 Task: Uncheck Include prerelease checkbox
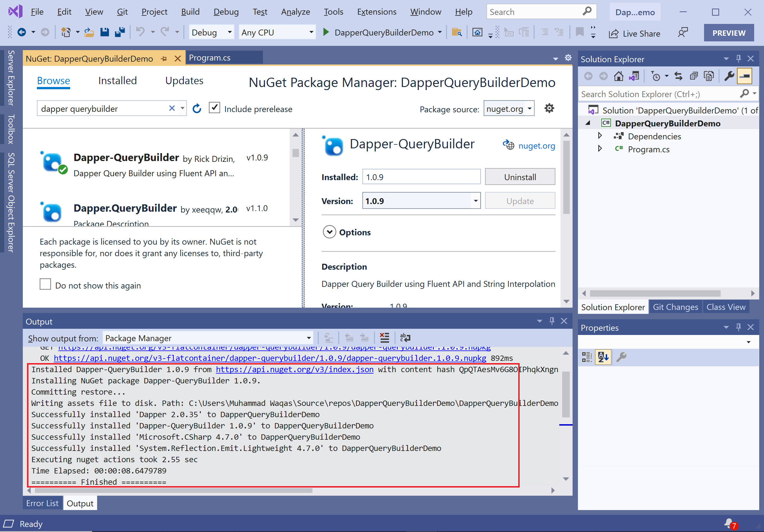(x=215, y=108)
